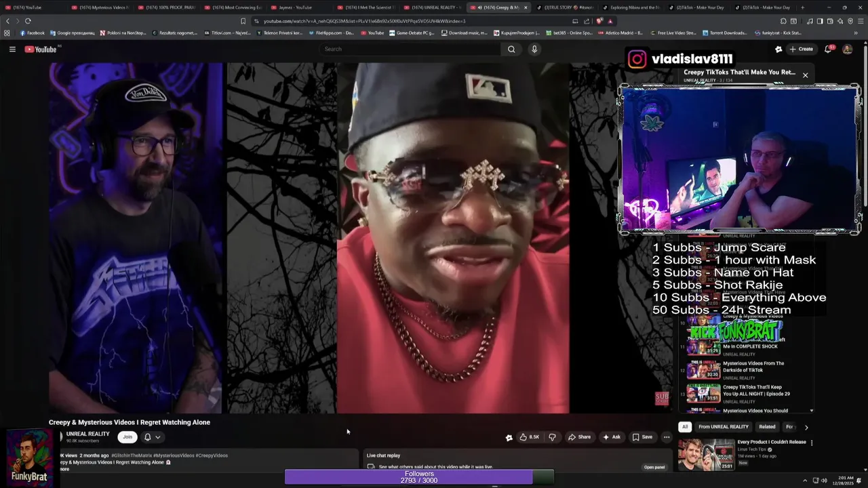Dislike the video
This screenshot has height=488, width=868.
552,437
